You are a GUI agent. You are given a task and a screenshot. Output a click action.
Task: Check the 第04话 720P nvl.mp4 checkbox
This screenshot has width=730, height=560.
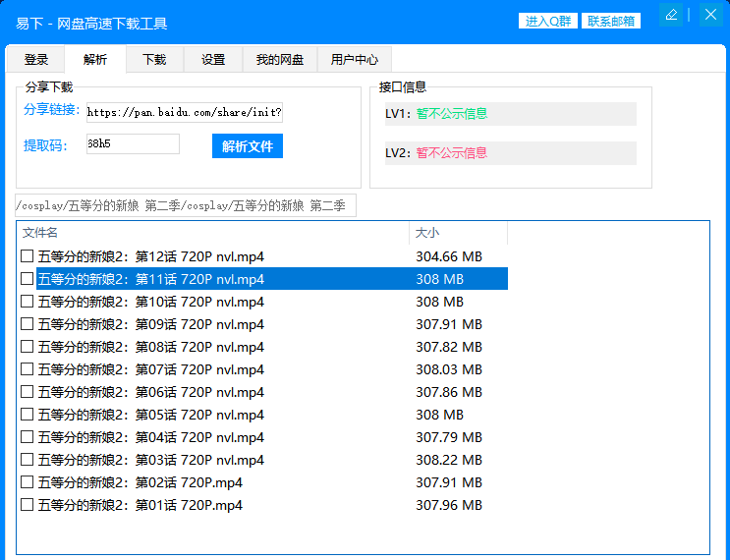coord(27,436)
